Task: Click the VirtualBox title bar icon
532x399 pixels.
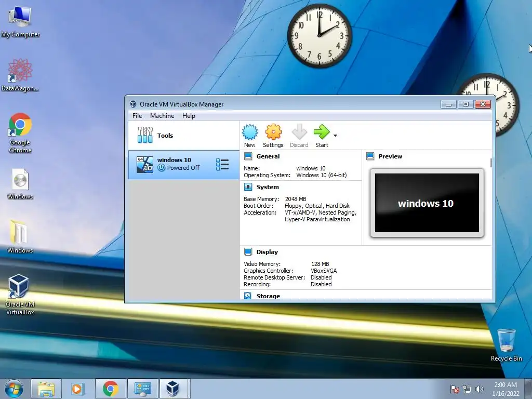Action: (134, 104)
